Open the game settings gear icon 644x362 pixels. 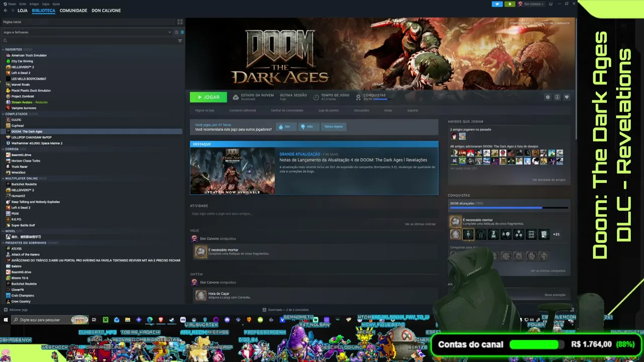548,97
